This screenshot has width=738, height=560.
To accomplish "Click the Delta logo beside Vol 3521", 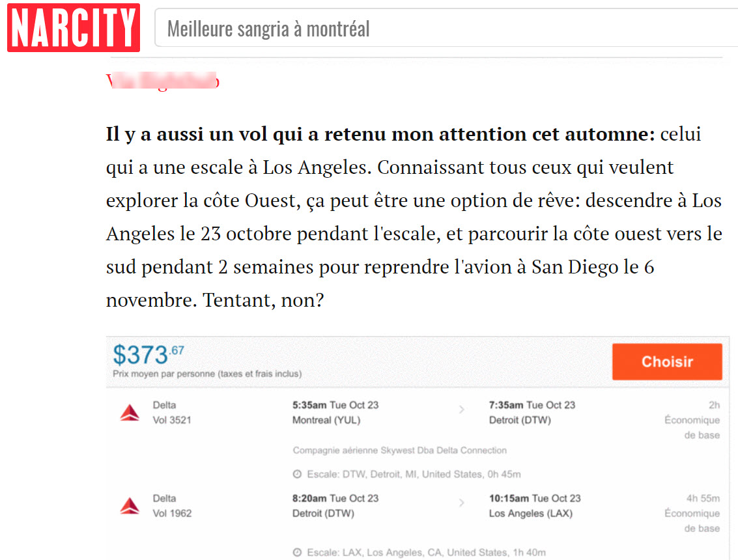I will pyautogui.click(x=130, y=413).
